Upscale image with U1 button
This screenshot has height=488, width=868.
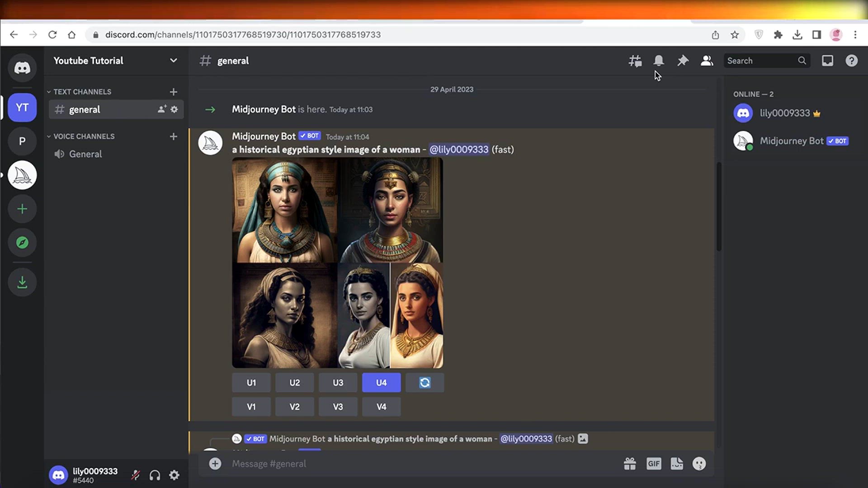coord(251,383)
